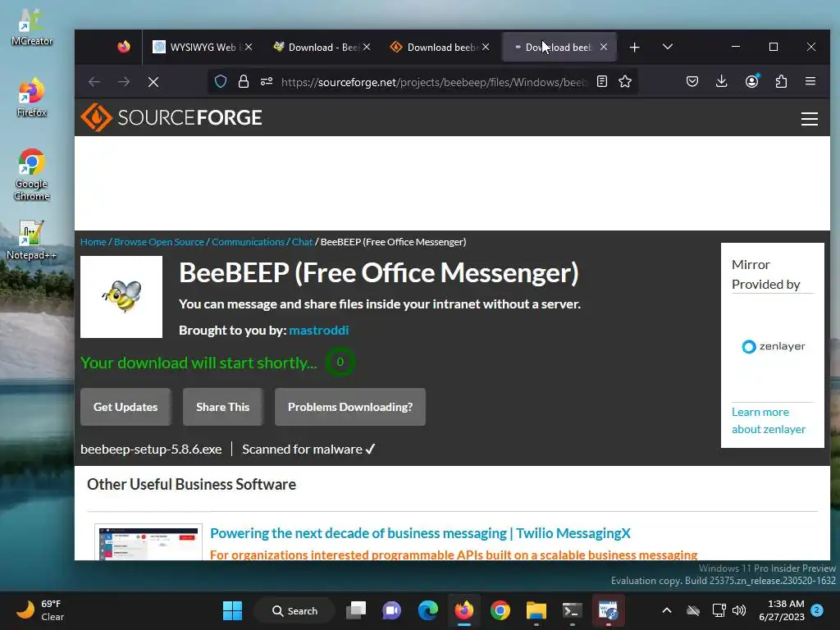Click the taskbar Search box
This screenshot has width=840, height=630.
tap(294, 610)
